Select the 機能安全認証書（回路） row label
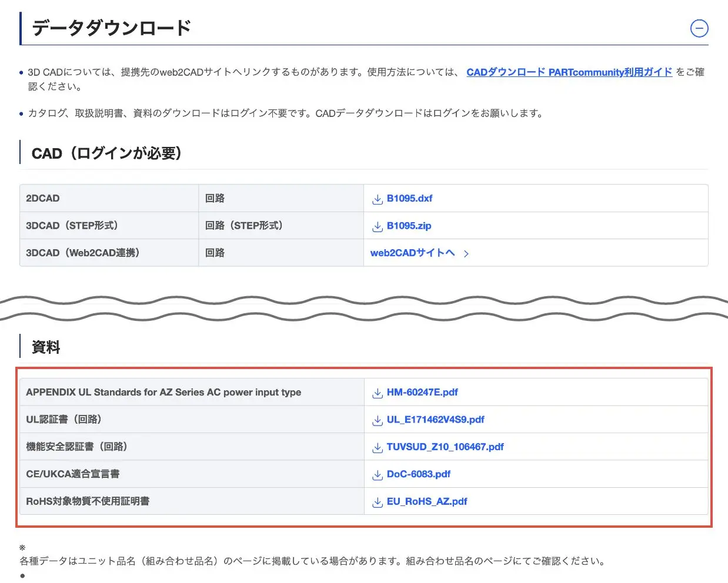 click(x=77, y=447)
